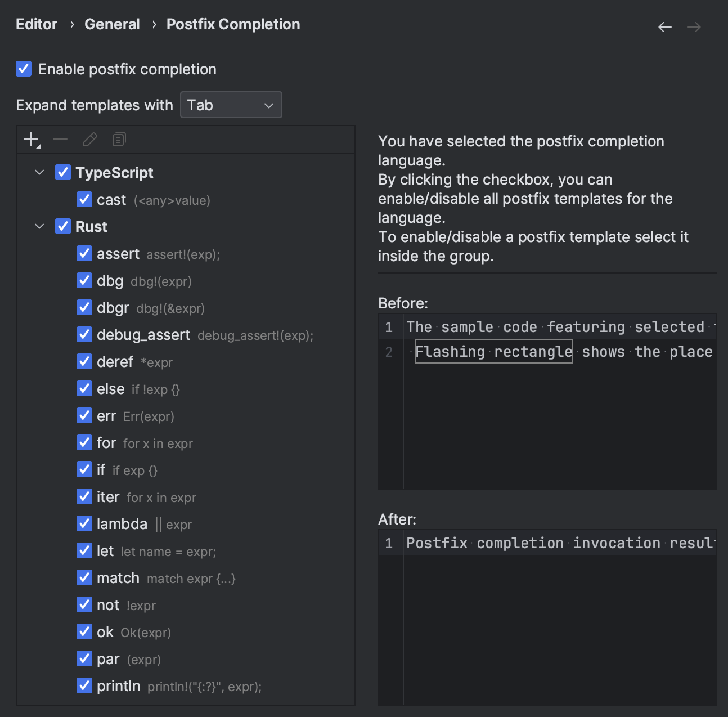The image size is (728, 717).
Task: Disable the dbg template checkbox
Action: click(x=84, y=280)
